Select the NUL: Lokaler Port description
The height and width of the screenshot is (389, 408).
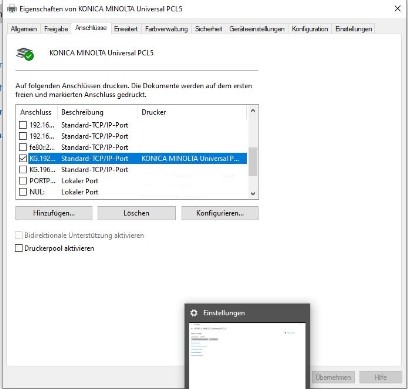pos(80,192)
